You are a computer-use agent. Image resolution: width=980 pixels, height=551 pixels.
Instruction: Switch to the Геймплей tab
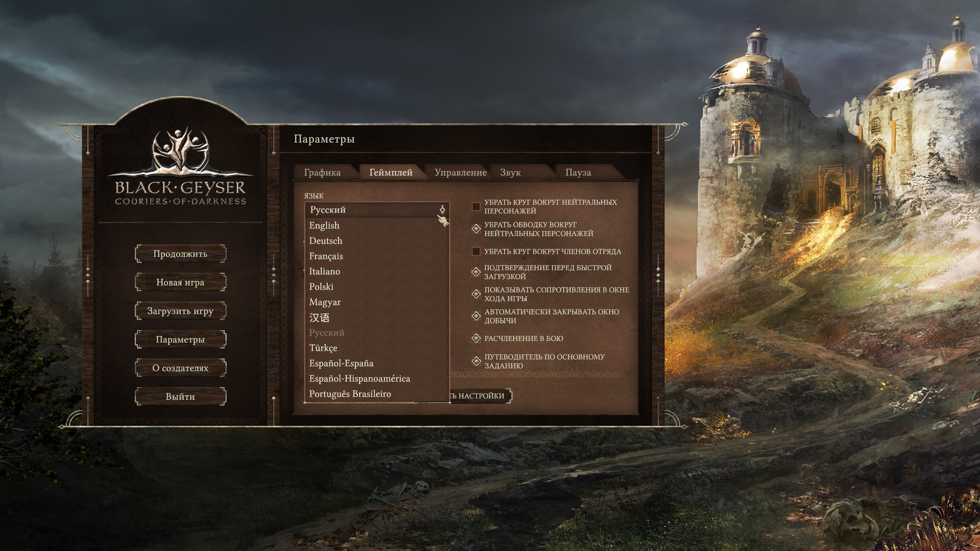[x=391, y=173]
